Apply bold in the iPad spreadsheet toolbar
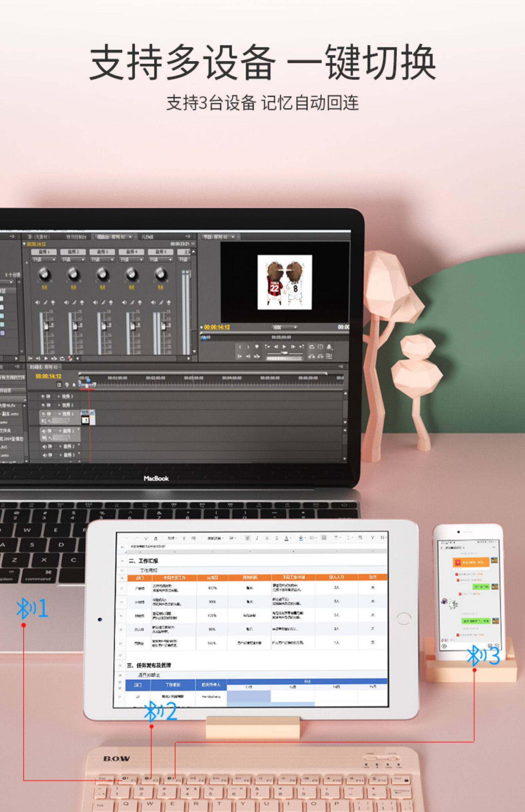Screen dimensions: 525x812 pyautogui.click(x=248, y=538)
